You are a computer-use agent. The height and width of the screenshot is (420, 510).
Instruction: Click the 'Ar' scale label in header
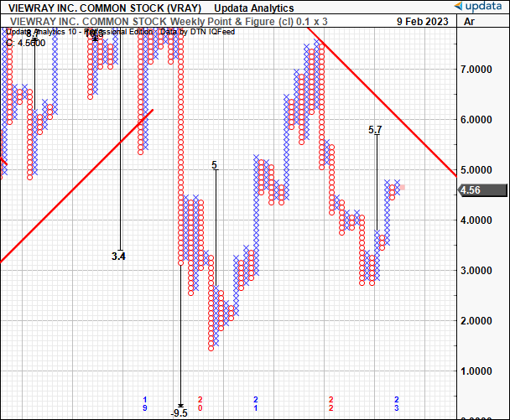click(469, 22)
